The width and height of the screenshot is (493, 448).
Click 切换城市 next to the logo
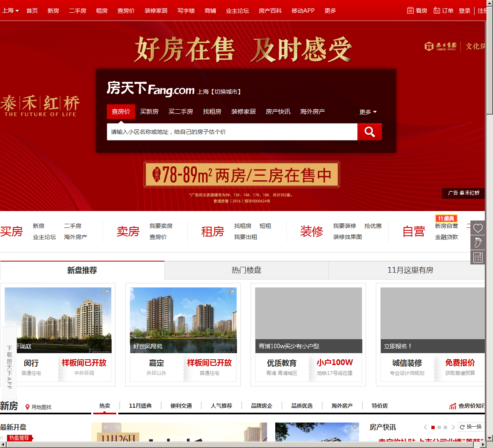(226, 92)
